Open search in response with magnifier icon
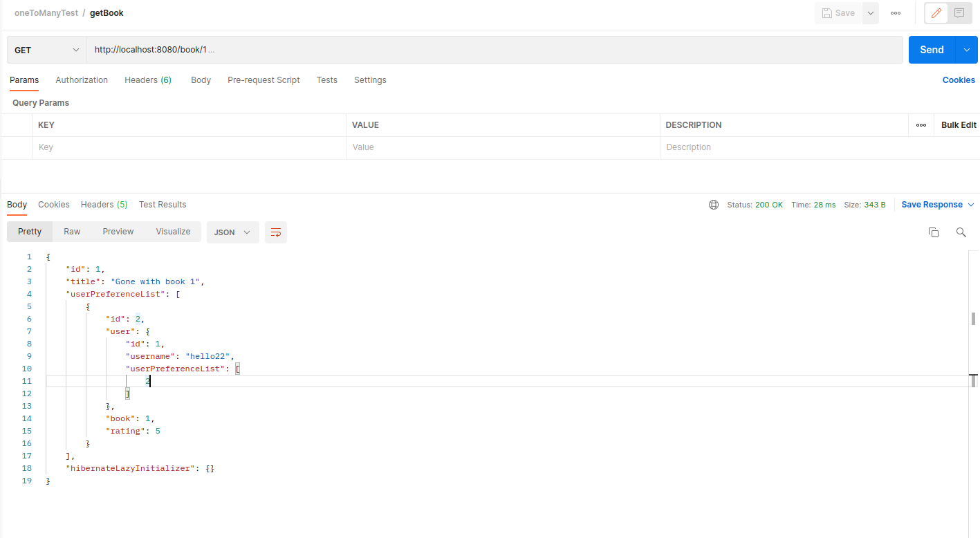The width and height of the screenshot is (980, 538). coord(961,232)
